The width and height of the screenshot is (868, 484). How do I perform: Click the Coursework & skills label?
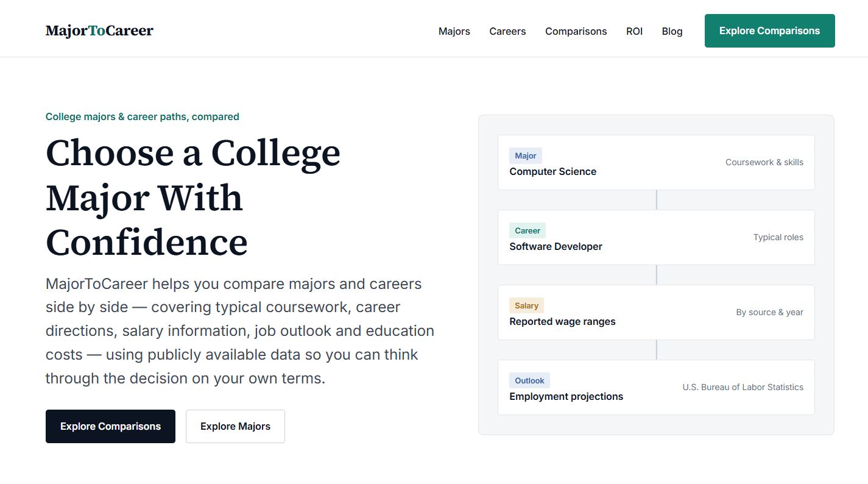click(764, 162)
